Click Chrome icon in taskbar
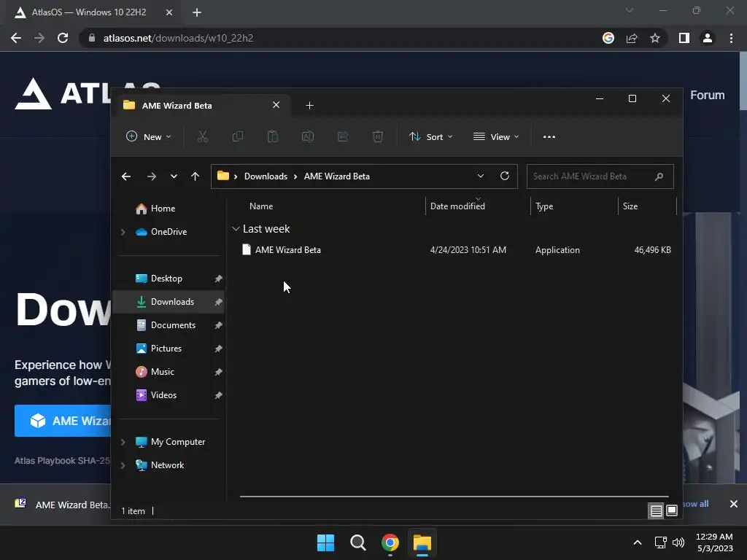This screenshot has height=560, width=747. point(390,542)
